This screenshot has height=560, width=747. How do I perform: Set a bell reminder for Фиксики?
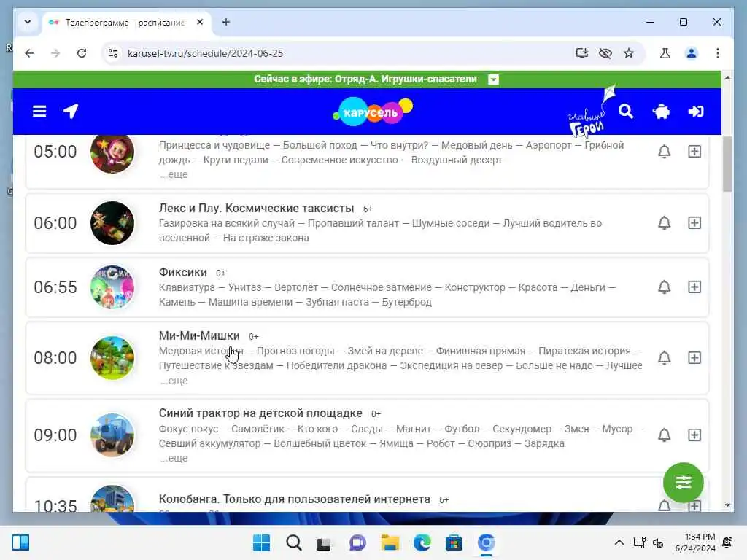pos(664,287)
